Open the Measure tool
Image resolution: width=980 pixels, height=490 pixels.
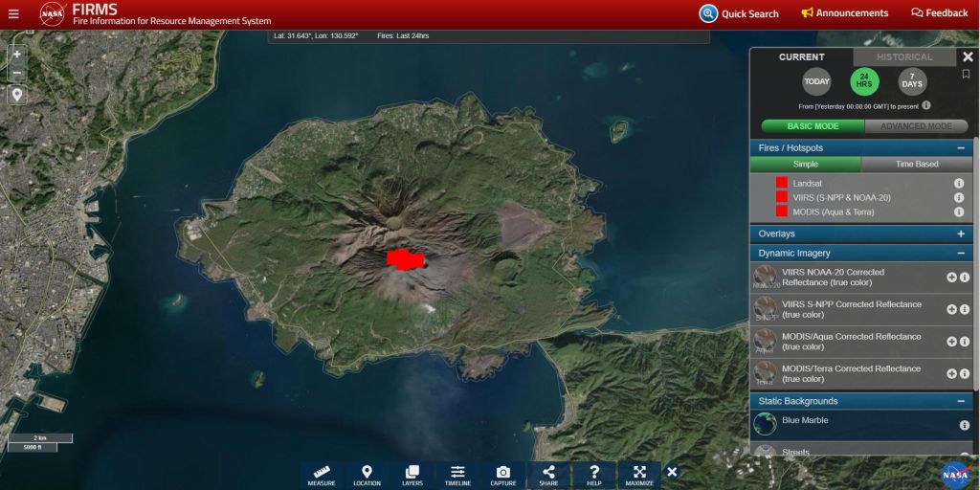point(322,475)
